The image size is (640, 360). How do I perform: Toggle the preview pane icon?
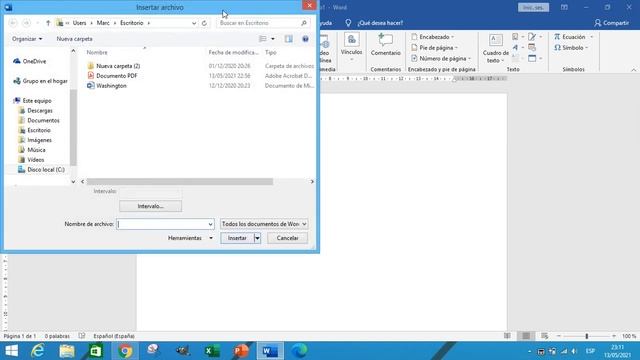point(289,39)
